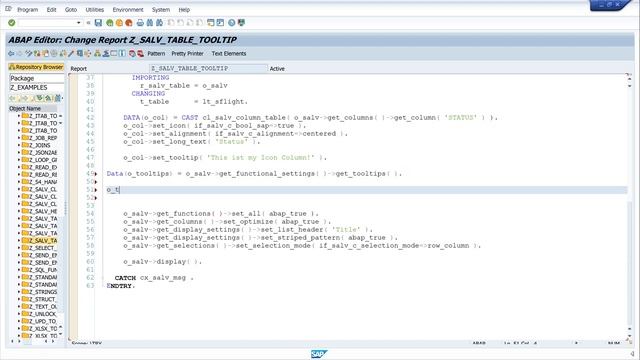Select the Z_STRINGS folder in tree
Image resolution: width=640 pixels, height=360 pixels.
tap(39, 292)
